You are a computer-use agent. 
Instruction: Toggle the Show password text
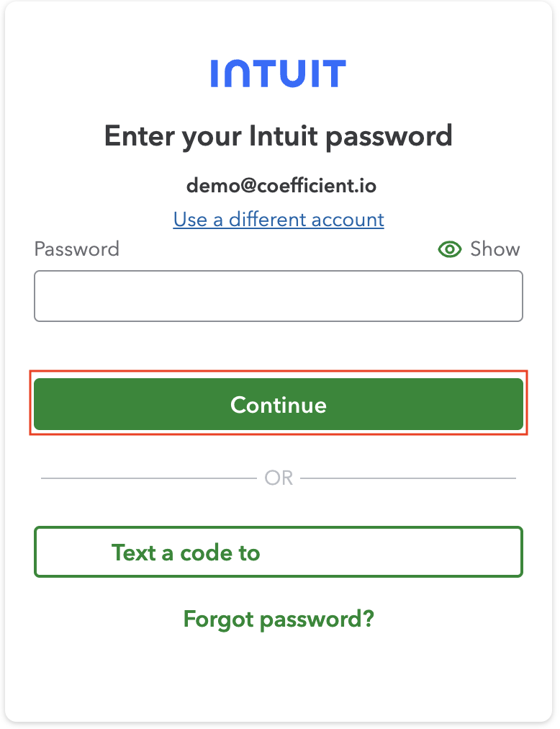(494, 249)
